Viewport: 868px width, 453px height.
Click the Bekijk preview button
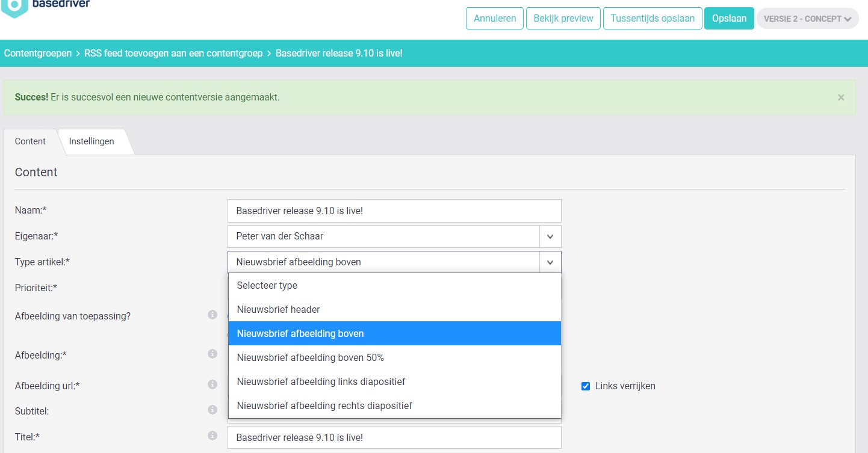coord(563,18)
